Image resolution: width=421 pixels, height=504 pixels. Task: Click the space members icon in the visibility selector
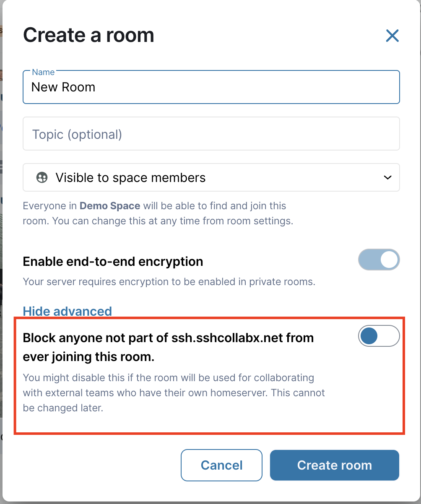(42, 178)
